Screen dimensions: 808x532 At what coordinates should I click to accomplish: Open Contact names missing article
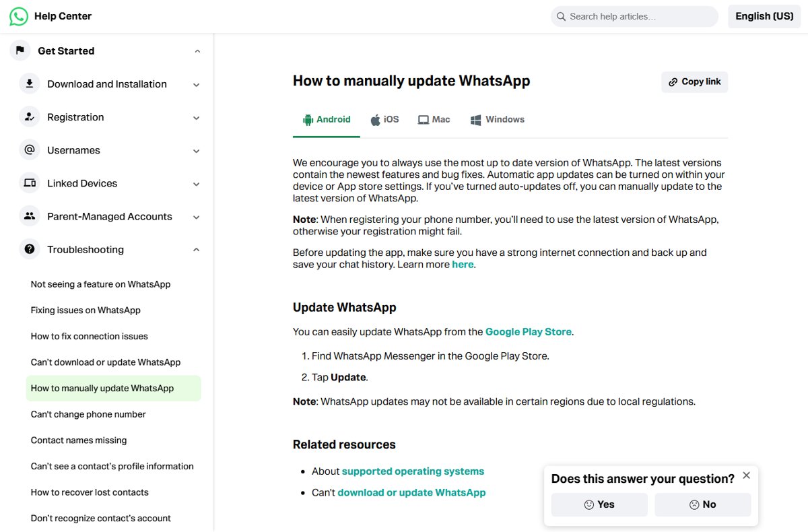click(x=79, y=440)
